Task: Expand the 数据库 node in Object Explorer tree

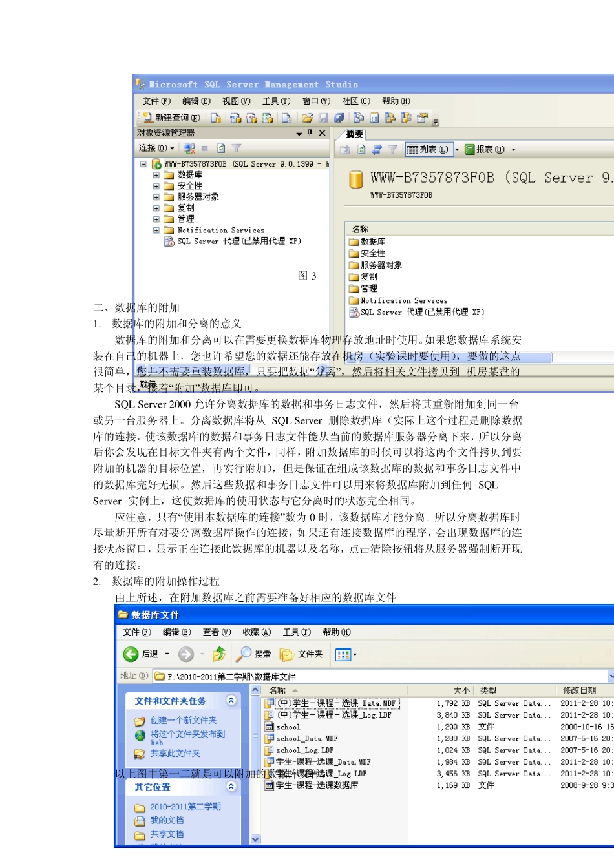Action: pyautogui.click(x=156, y=175)
